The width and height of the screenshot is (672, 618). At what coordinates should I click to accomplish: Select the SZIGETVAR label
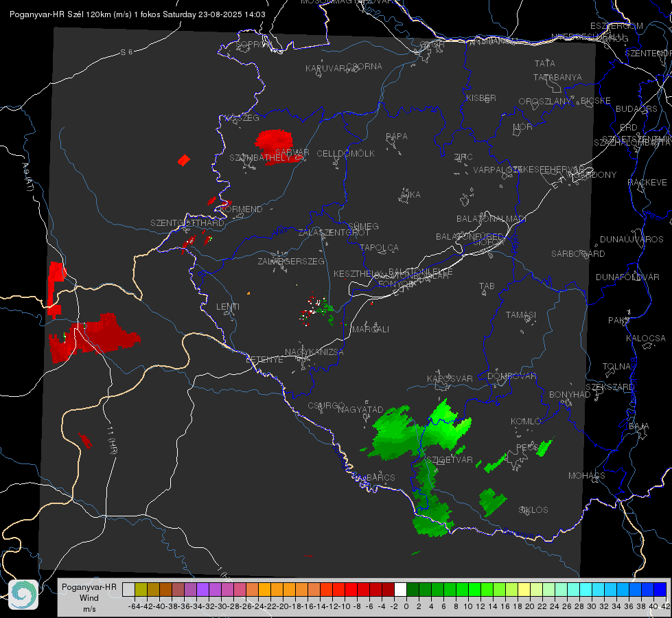tap(450, 460)
